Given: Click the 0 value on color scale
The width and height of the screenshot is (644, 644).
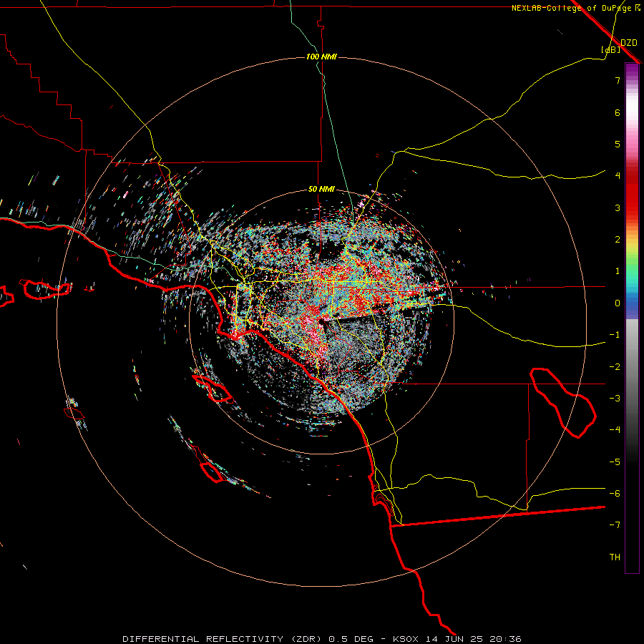Looking at the screenshot, I should coord(618,303).
